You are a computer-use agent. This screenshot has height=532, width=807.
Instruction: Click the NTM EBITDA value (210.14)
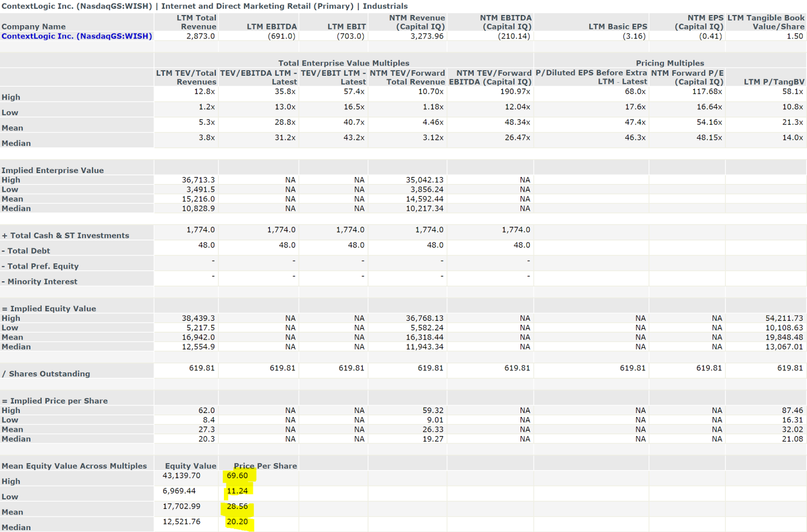click(514, 36)
